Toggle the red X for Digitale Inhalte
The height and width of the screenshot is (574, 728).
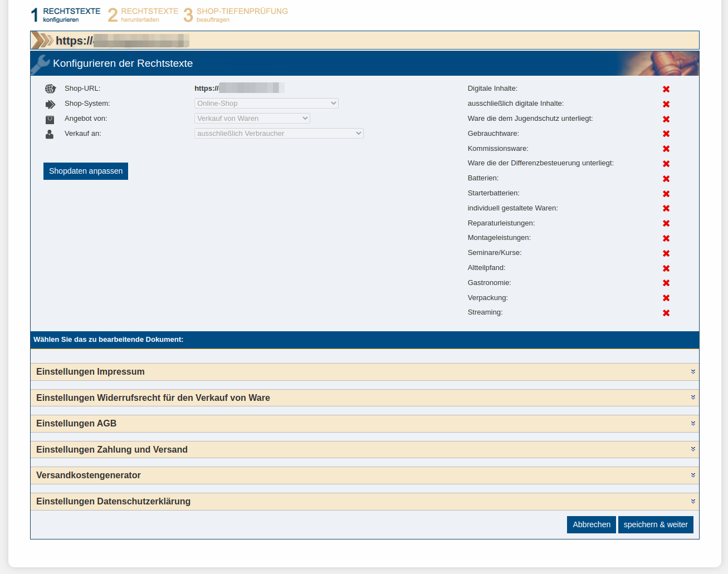point(666,89)
